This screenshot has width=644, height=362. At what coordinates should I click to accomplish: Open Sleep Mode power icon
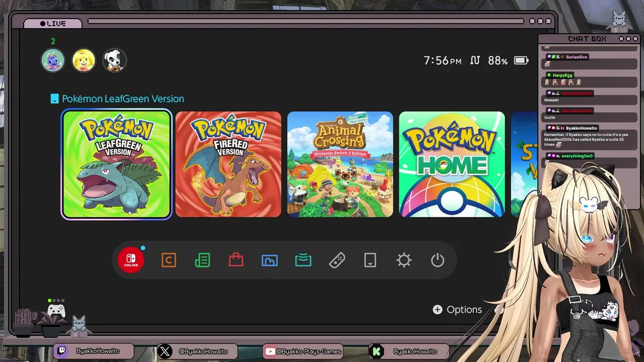coord(438,260)
